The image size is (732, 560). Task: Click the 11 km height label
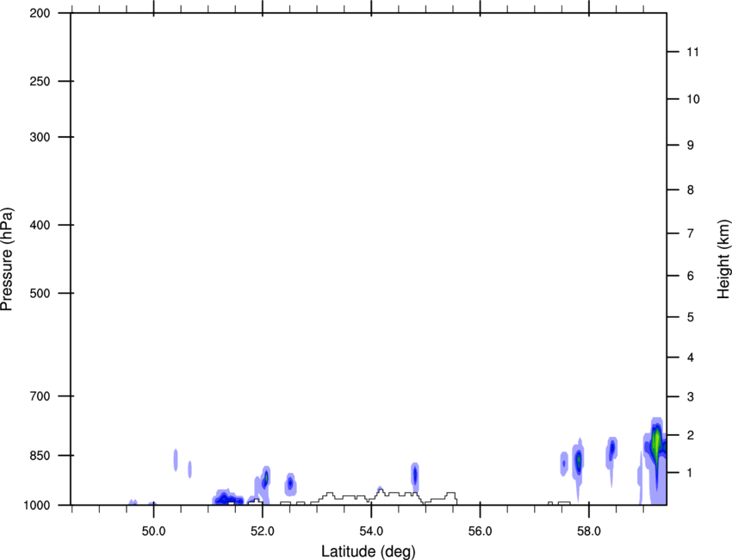692,52
